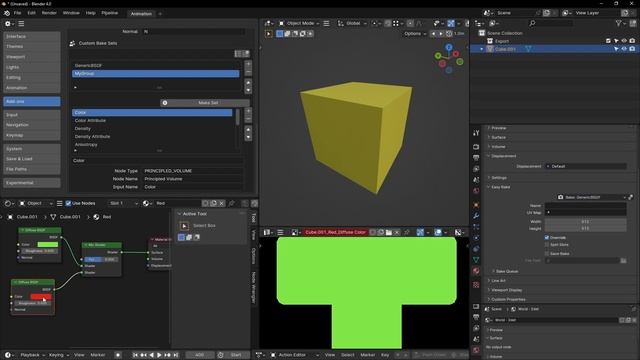Open the Render properties tab icon

point(476,147)
